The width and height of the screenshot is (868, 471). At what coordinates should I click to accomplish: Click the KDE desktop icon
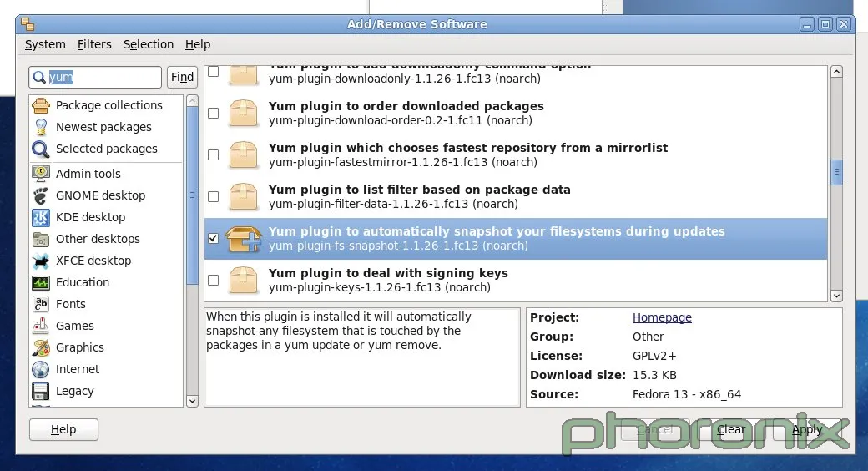[x=41, y=217]
